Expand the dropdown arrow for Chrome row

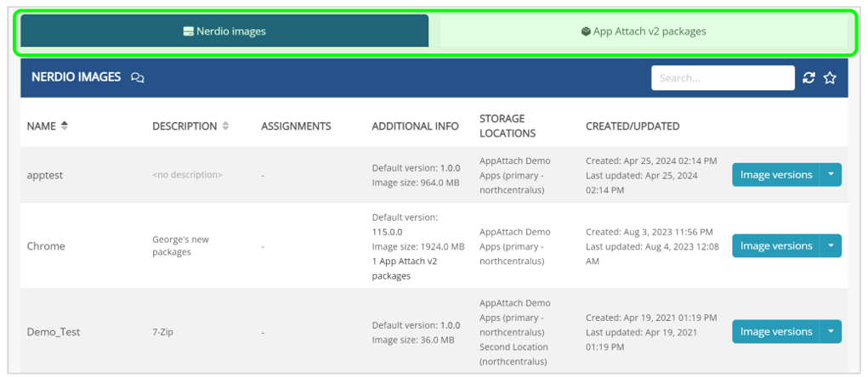831,246
